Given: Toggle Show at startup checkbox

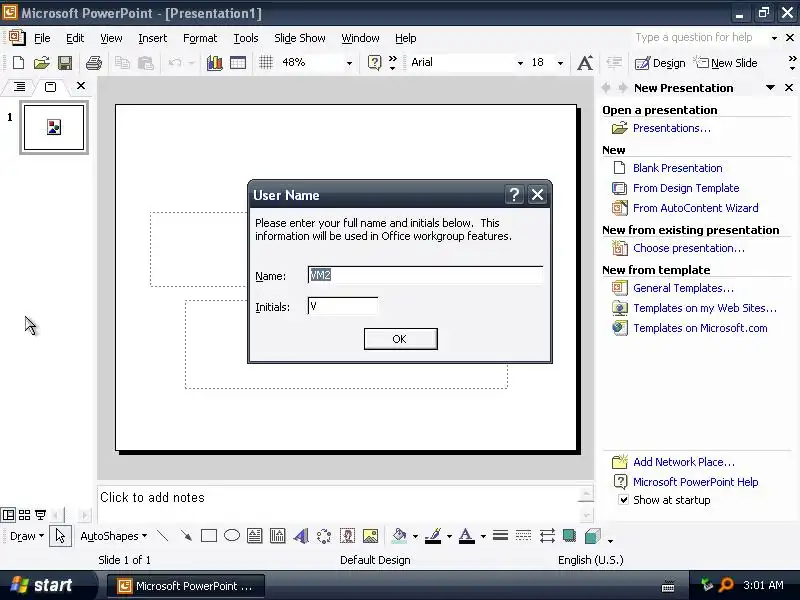Looking at the screenshot, I should (623, 500).
